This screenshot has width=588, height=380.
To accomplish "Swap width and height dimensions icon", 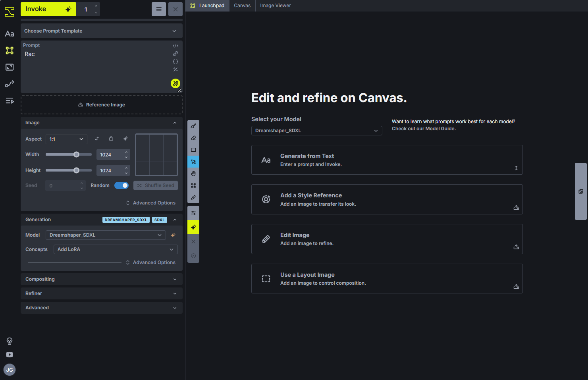I will pos(97,139).
